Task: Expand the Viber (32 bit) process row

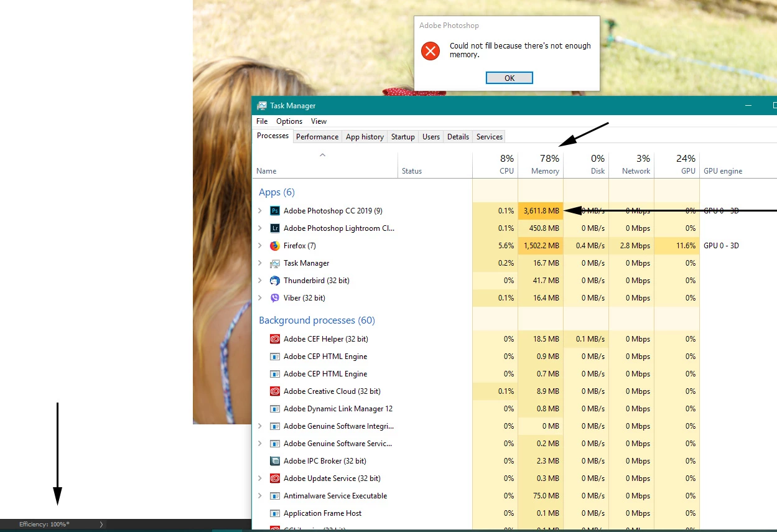Action: [260, 298]
